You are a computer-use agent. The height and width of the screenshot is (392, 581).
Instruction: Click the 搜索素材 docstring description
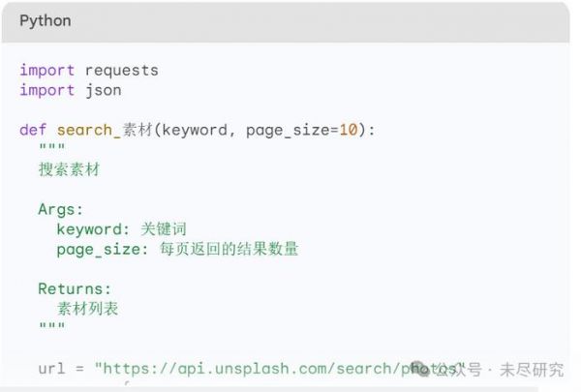[69, 169]
